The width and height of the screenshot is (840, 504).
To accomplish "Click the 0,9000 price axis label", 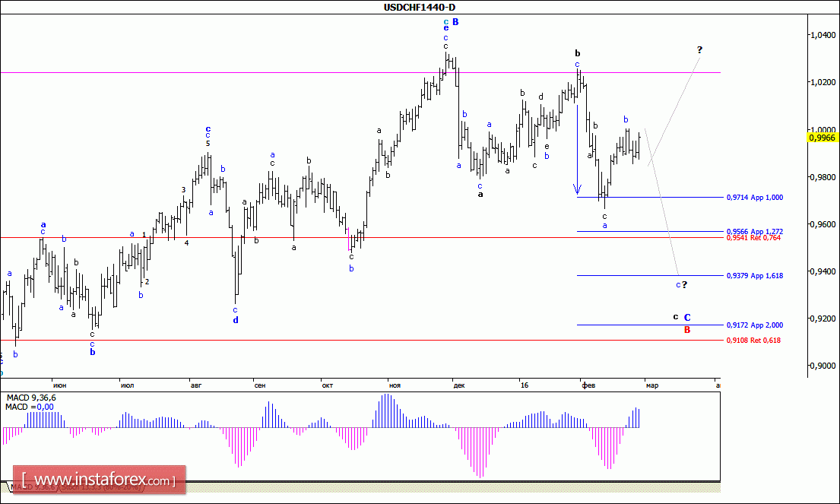I will point(823,366).
